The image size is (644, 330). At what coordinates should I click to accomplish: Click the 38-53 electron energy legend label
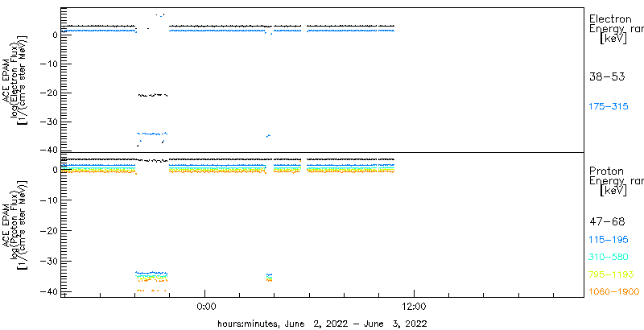click(607, 76)
